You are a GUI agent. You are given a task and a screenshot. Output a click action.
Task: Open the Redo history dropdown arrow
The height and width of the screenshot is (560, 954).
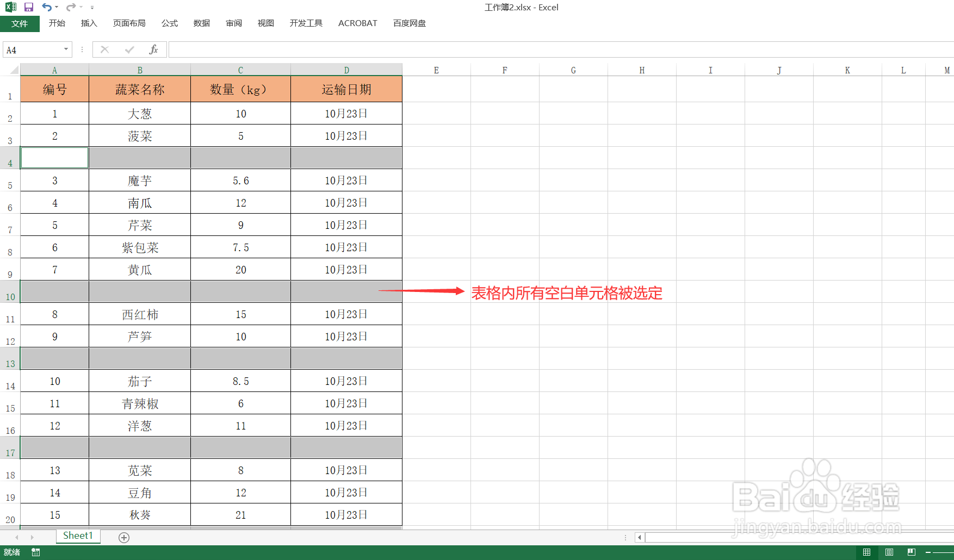pos(80,7)
